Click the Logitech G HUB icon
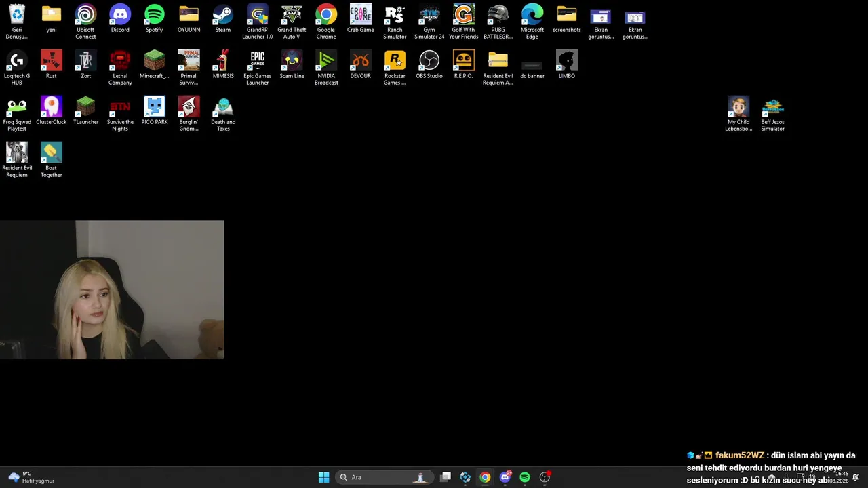 tap(17, 68)
